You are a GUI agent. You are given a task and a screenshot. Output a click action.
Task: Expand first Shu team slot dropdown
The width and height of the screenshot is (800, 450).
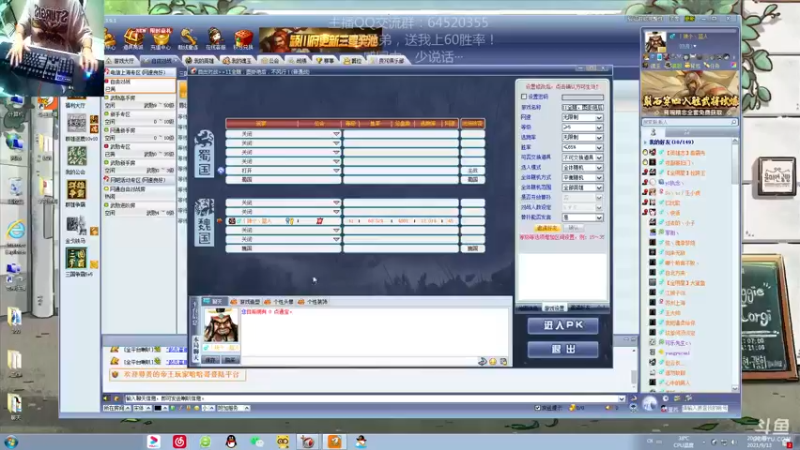(336, 134)
